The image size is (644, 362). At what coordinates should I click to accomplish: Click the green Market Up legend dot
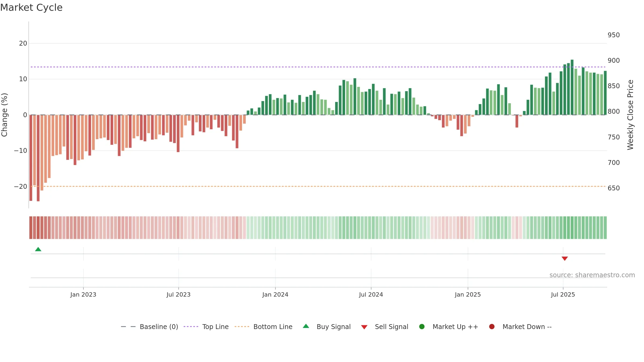point(422,327)
